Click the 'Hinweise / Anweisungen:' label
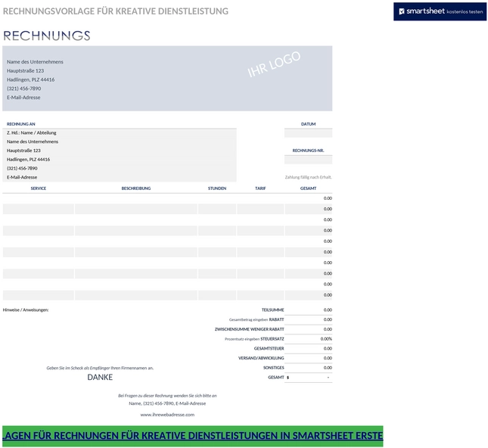Screen dimensions: 488x448 26,310
